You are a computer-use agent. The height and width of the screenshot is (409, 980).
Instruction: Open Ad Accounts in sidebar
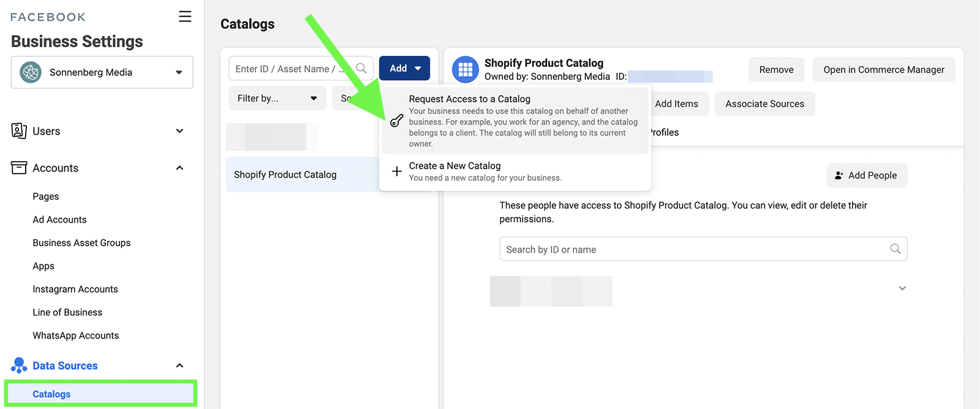[x=59, y=220]
